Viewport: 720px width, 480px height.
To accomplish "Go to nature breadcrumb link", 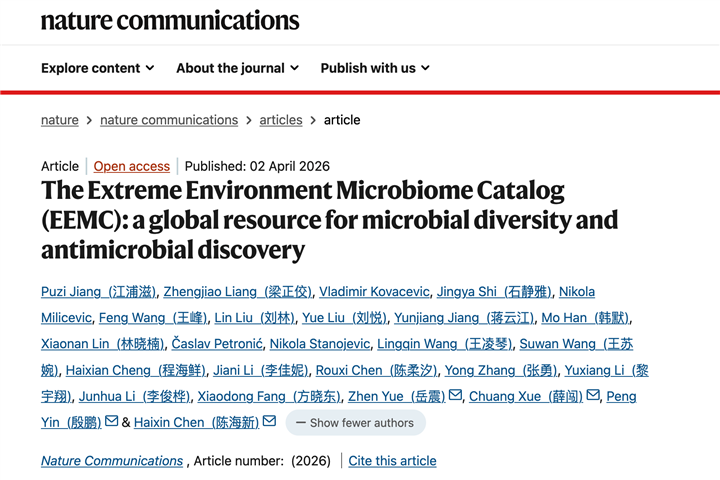I will click(x=60, y=120).
